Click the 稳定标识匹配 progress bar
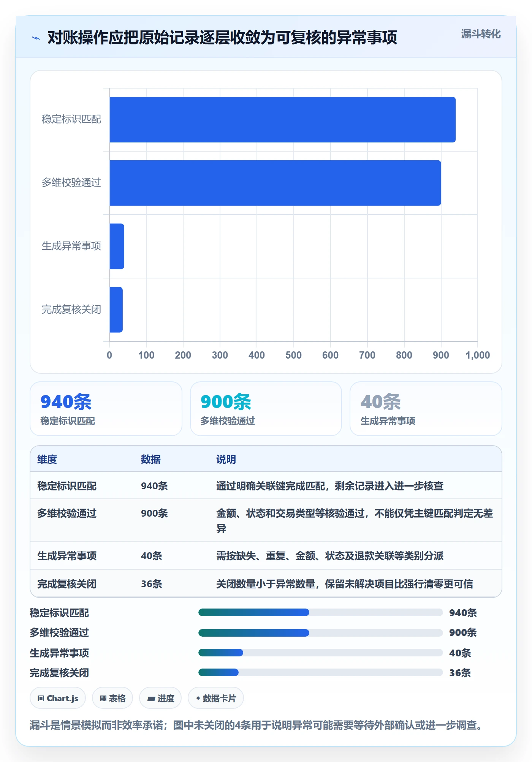Image resolution: width=532 pixels, height=762 pixels. [x=320, y=612]
